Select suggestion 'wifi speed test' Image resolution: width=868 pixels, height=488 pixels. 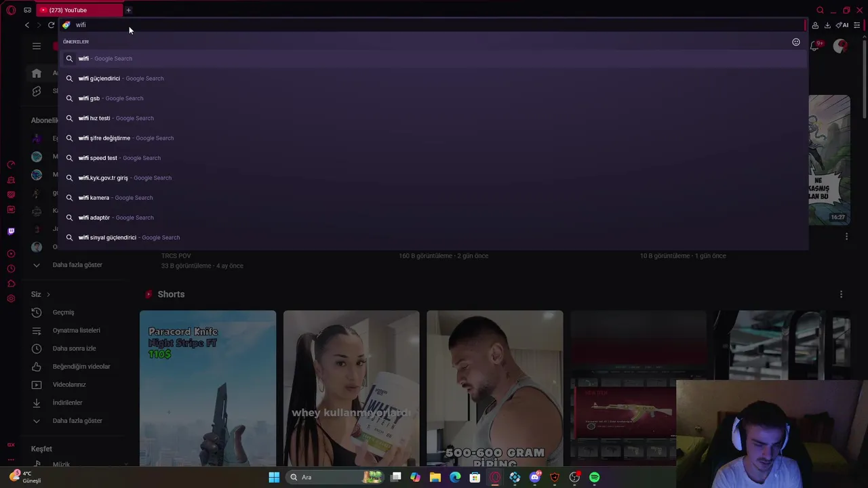coord(434,158)
